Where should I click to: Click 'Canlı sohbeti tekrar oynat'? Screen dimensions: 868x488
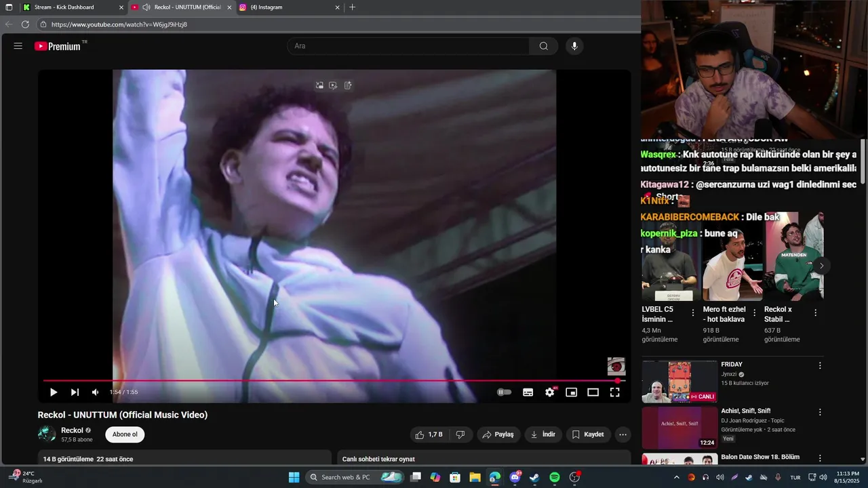tap(378, 459)
